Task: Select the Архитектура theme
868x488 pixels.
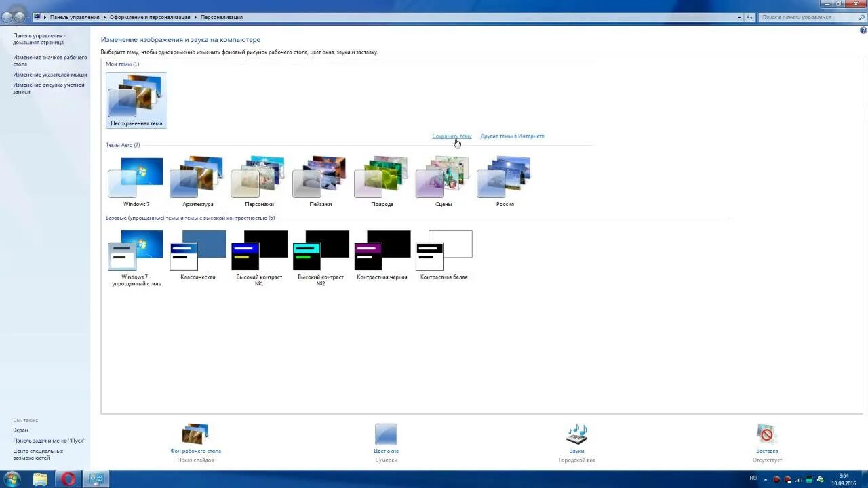Action: [x=197, y=182]
